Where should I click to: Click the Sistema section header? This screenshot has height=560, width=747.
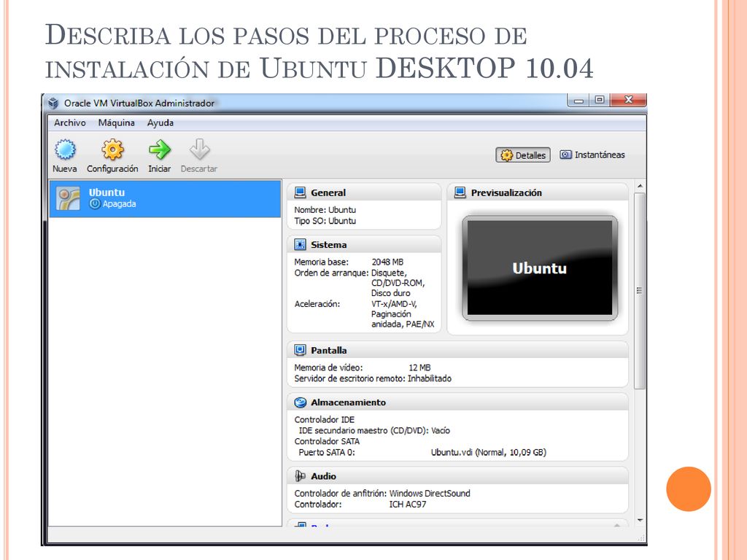[x=365, y=245]
